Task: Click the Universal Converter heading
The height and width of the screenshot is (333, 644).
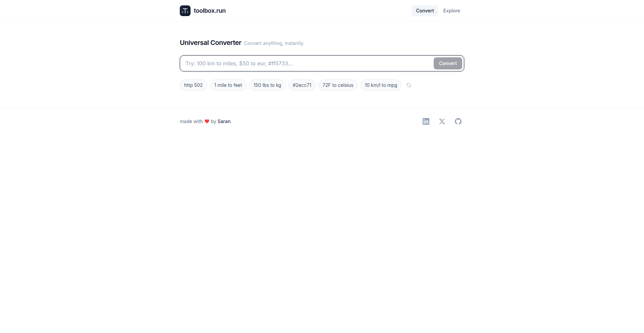Action: tap(211, 43)
